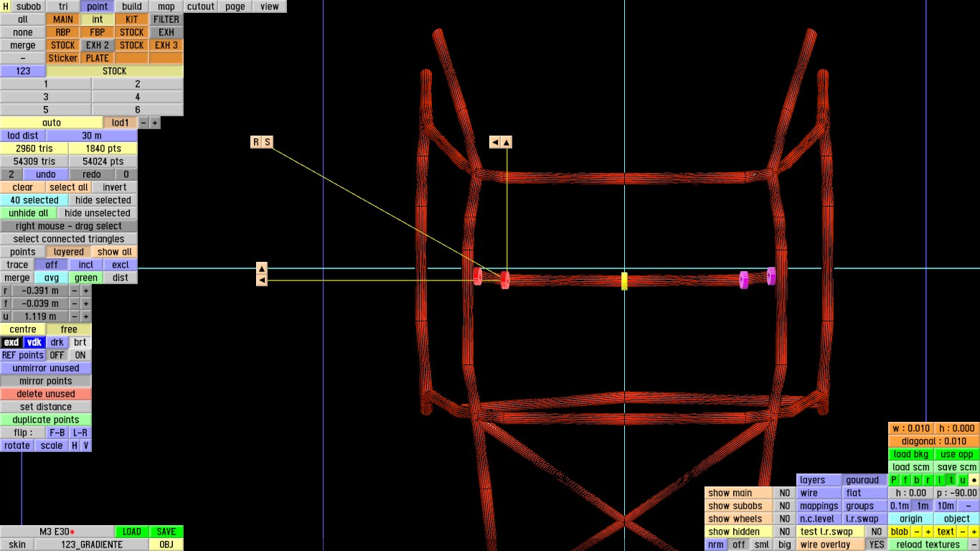The image size is (980, 551).
Task: Increase blob size with plus button
Action: [928, 532]
